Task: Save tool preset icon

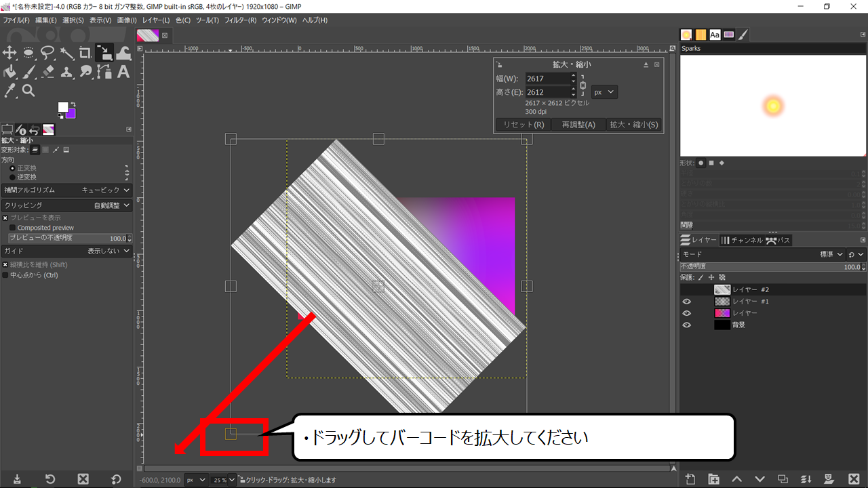Action: click(x=17, y=479)
